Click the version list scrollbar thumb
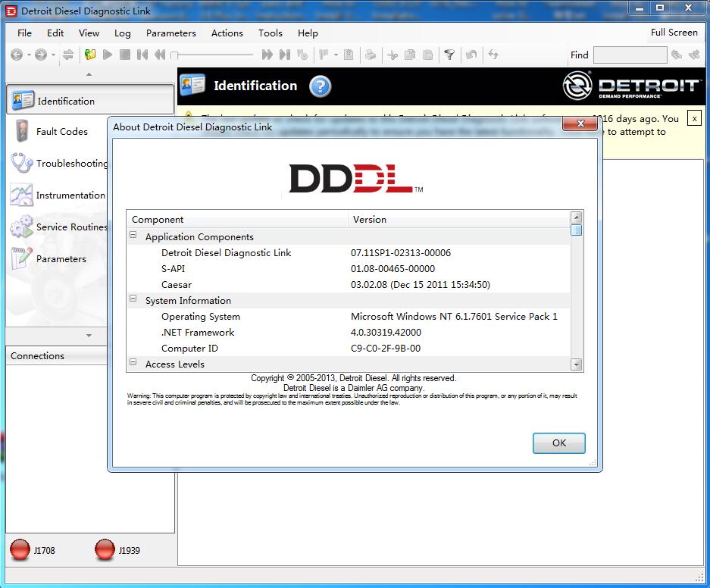Image resolution: width=710 pixels, height=588 pixels. click(x=577, y=230)
